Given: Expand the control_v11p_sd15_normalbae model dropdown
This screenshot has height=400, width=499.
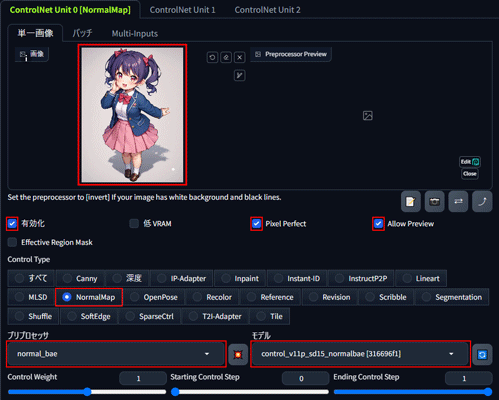Looking at the screenshot, I should pos(360,354).
